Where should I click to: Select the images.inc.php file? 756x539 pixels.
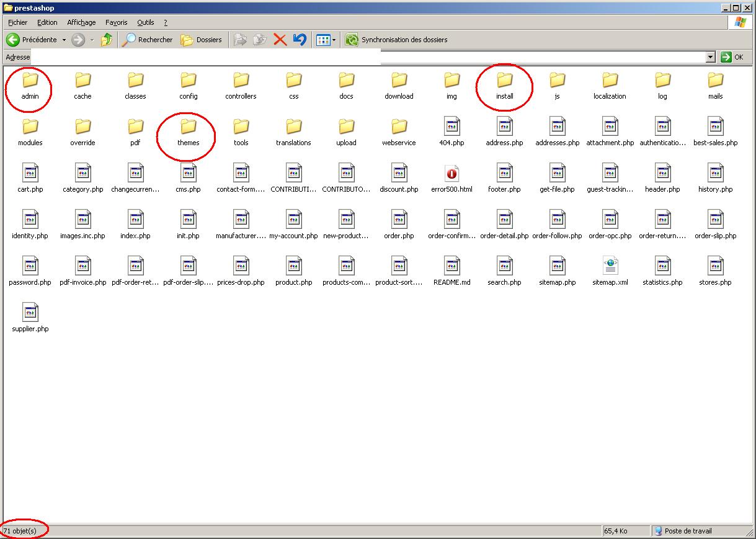point(82,225)
